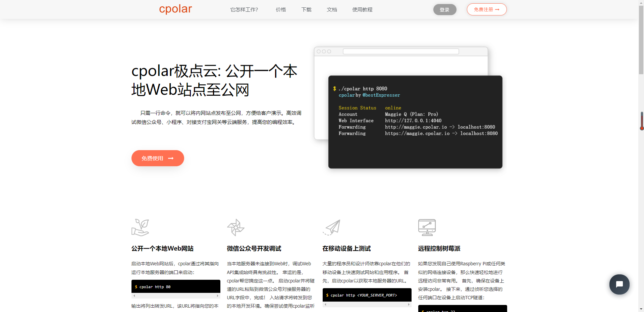
Task: Click the cpolar logo
Action: click(175, 9)
